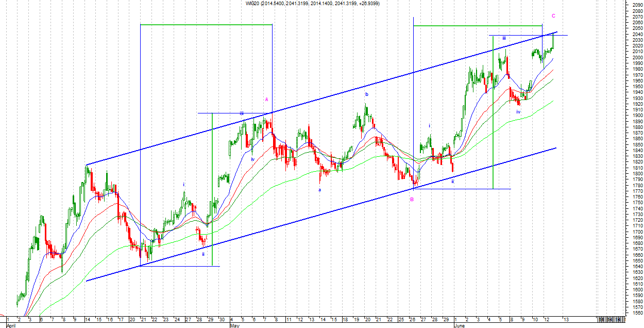Image resolution: width=644 pixels, height=328 pixels.
Task: Select the magenta wave label C
Action: [x=553, y=16]
